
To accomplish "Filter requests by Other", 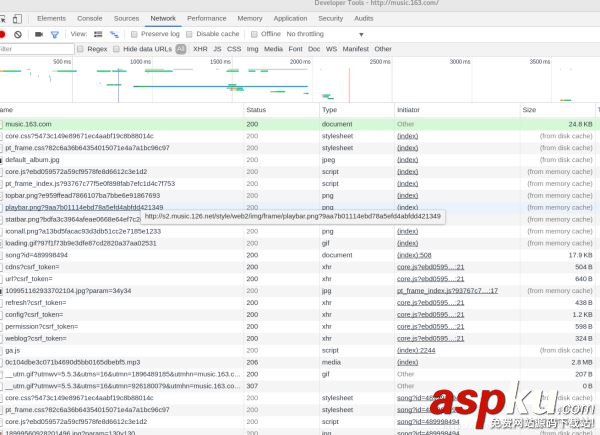I will (x=383, y=49).
